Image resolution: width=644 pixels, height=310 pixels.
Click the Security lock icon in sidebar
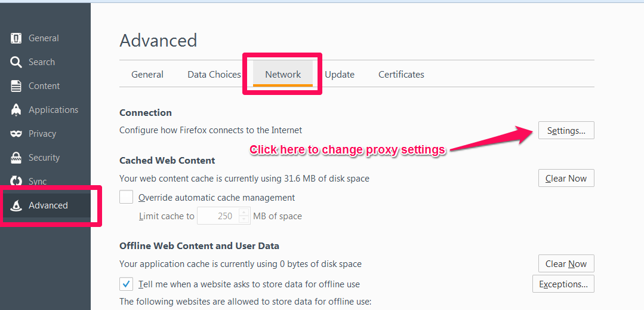(x=16, y=158)
